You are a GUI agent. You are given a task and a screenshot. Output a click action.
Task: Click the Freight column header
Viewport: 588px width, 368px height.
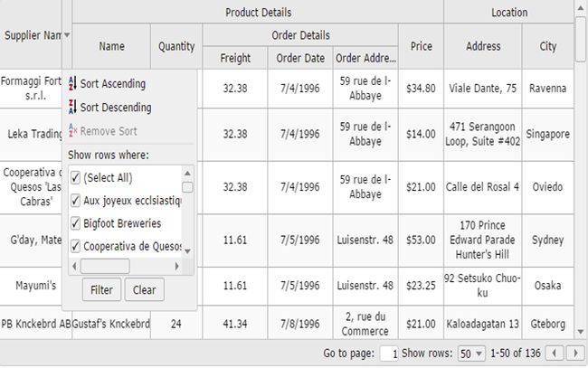pyautogui.click(x=235, y=58)
